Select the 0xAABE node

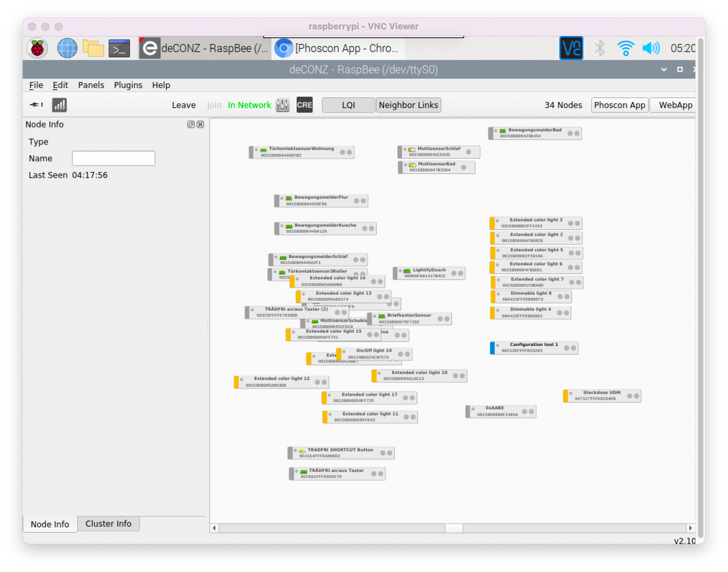pyautogui.click(x=500, y=411)
